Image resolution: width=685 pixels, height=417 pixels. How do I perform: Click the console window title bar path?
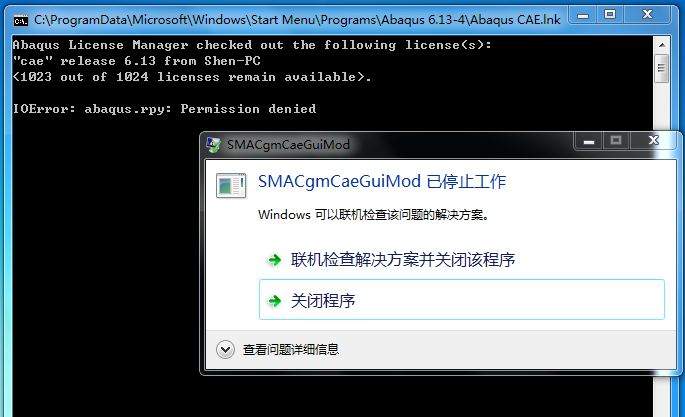click(x=297, y=20)
